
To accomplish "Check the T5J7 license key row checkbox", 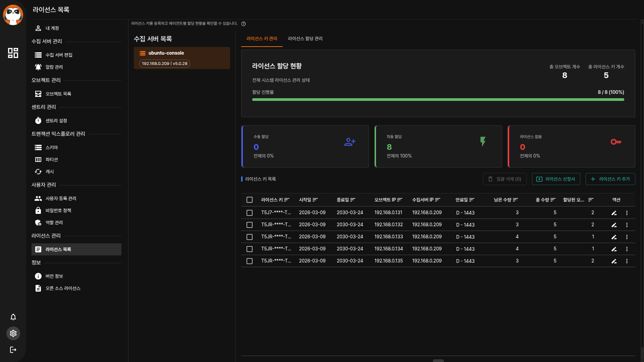I will coord(249,213).
